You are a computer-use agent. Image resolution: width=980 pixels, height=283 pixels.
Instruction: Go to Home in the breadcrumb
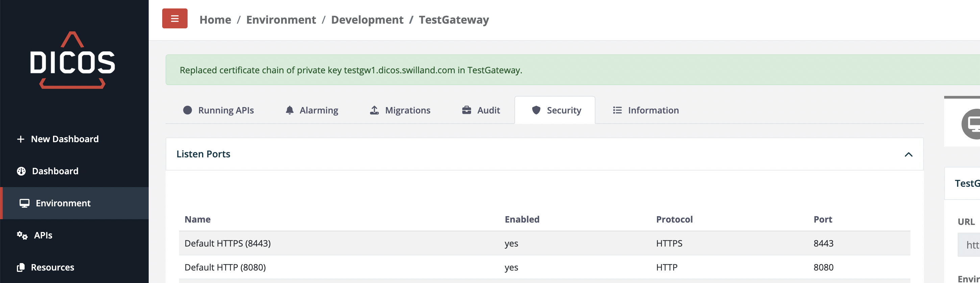point(215,20)
